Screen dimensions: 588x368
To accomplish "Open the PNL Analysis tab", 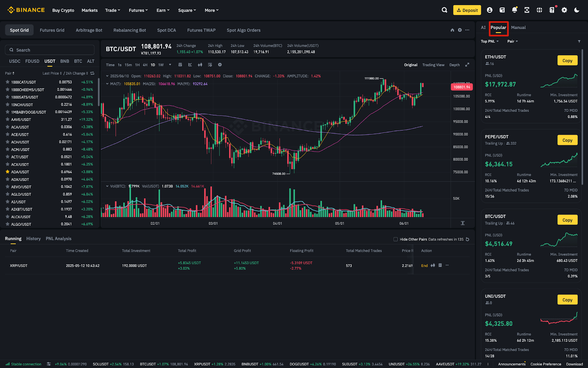I will pyautogui.click(x=58, y=238).
